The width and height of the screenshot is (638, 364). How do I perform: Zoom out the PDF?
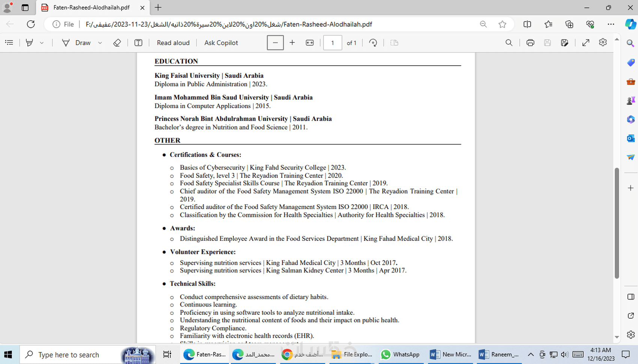coord(275,43)
